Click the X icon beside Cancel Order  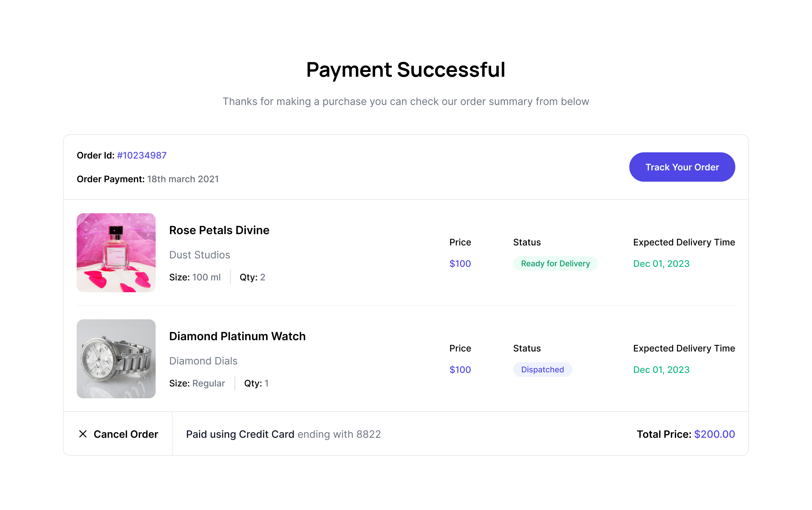tap(83, 434)
